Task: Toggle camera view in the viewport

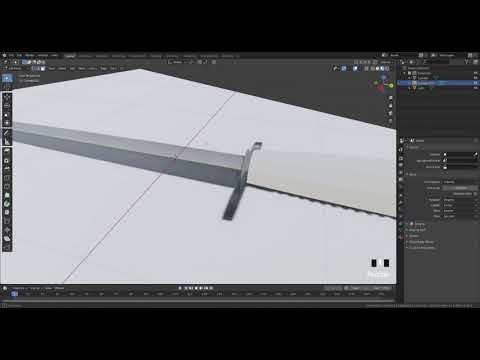Action: (391, 114)
